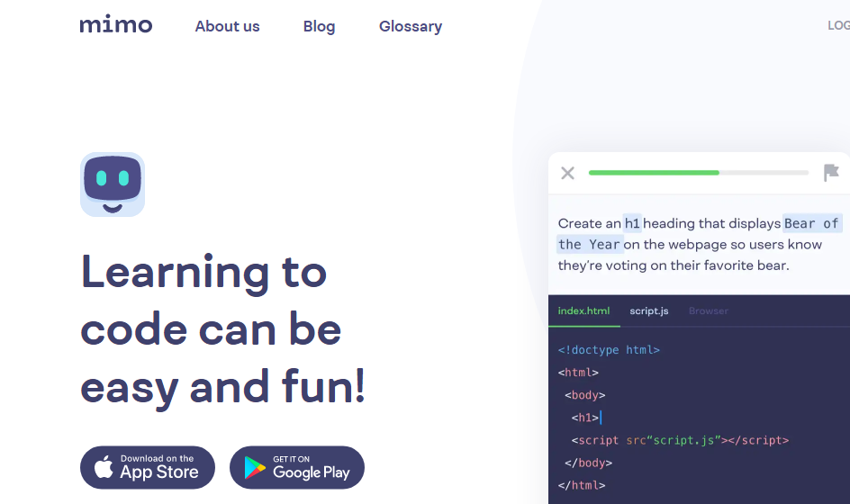Viewport: 850px width, 504px height.
Task: Click the Get it on Google Play button
Action: tap(297, 468)
